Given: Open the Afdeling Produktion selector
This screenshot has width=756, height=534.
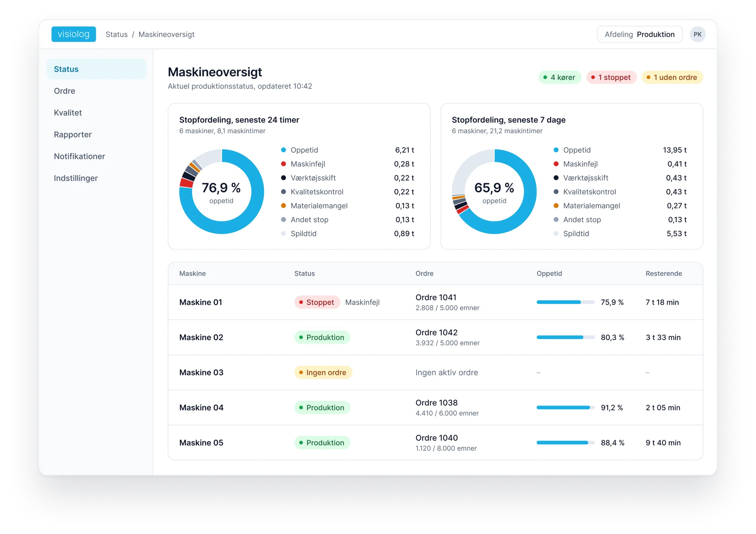Looking at the screenshot, I should pyautogui.click(x=639, y=34).
